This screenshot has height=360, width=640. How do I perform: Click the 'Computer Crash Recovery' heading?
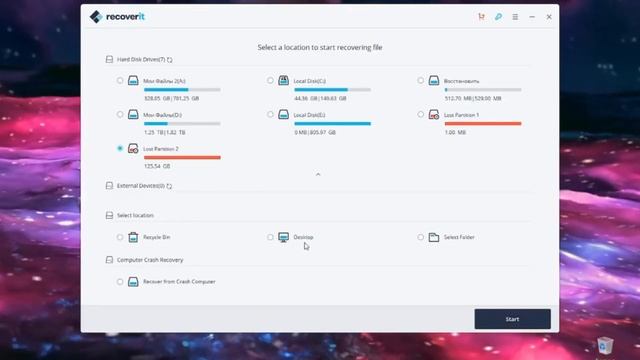click(x=150, y=260)
